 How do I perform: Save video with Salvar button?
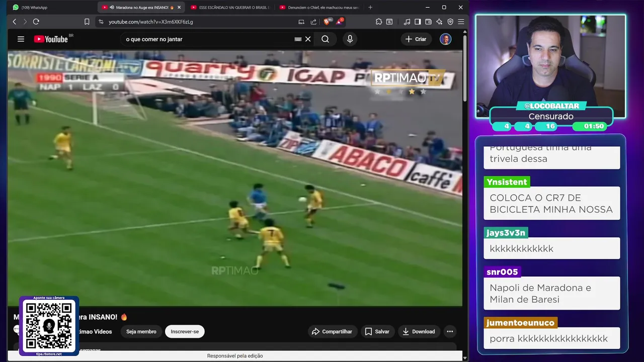click(x=377, y=331)
